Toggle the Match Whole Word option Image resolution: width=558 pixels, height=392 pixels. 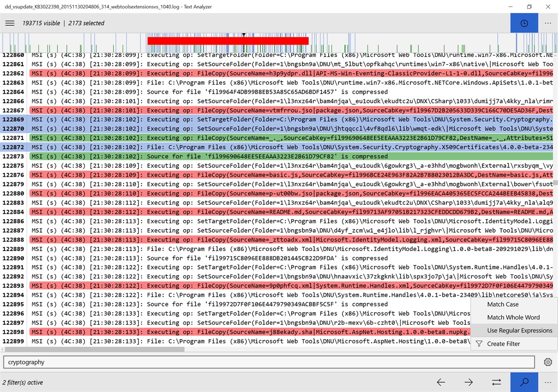click(x=514, y=317)
